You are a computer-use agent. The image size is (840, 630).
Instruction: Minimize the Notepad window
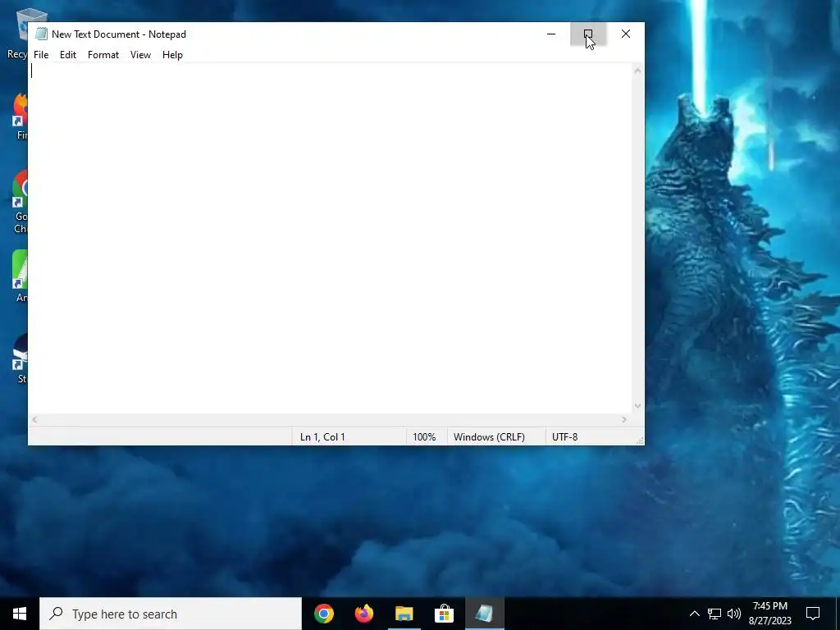551,34
